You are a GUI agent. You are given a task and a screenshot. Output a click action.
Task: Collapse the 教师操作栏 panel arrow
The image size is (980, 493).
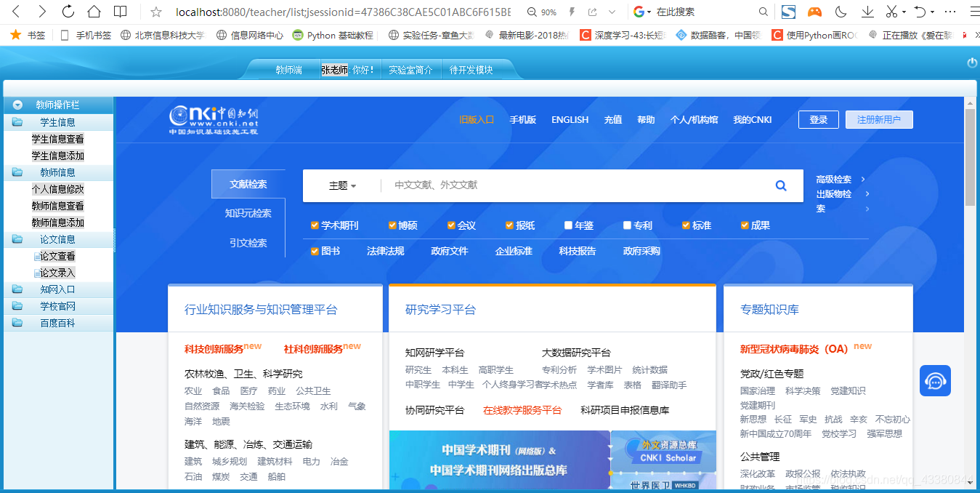click(17, 105)
